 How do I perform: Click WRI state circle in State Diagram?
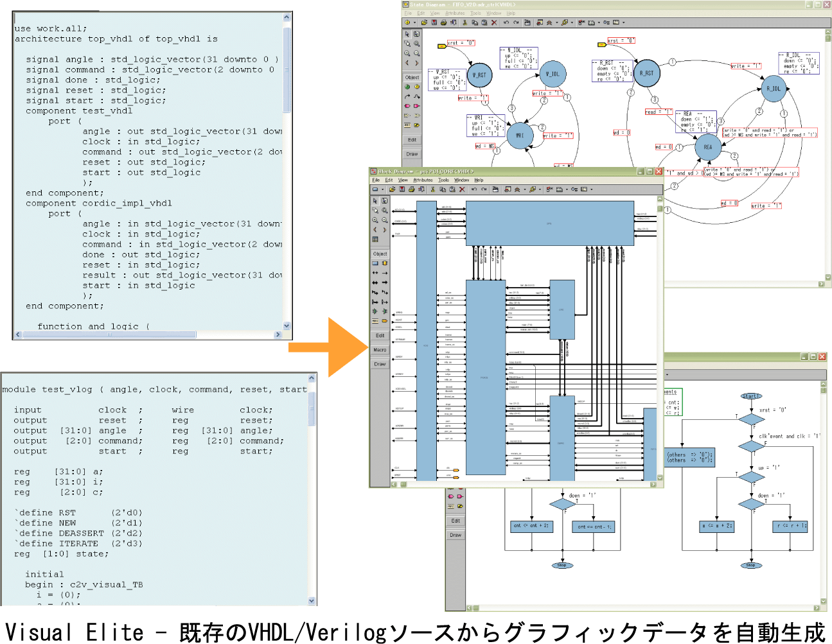click(x=520, y=135)
